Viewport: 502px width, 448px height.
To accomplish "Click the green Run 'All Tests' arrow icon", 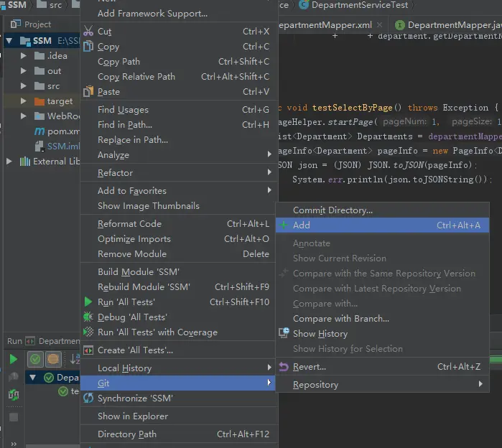I will tap(88, 302).
